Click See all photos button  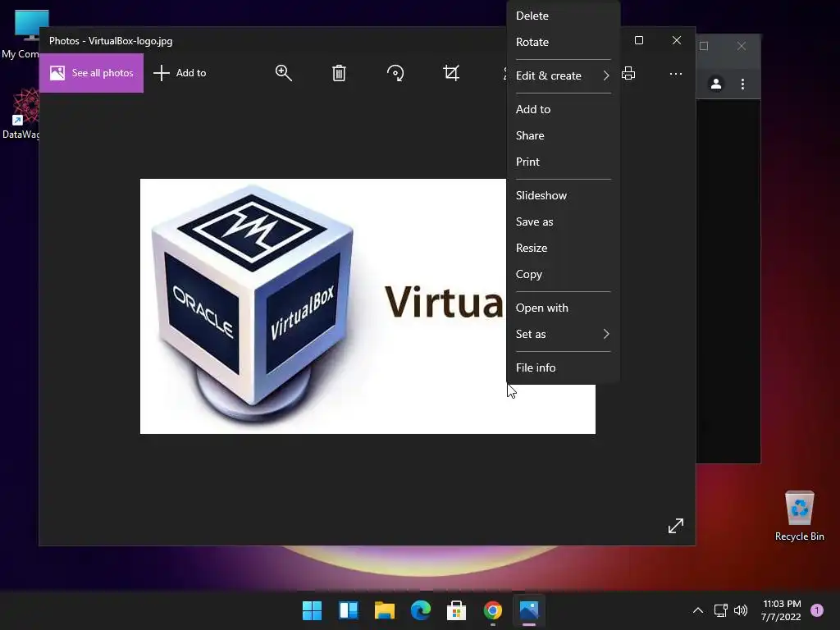click(x=92, y=73)
